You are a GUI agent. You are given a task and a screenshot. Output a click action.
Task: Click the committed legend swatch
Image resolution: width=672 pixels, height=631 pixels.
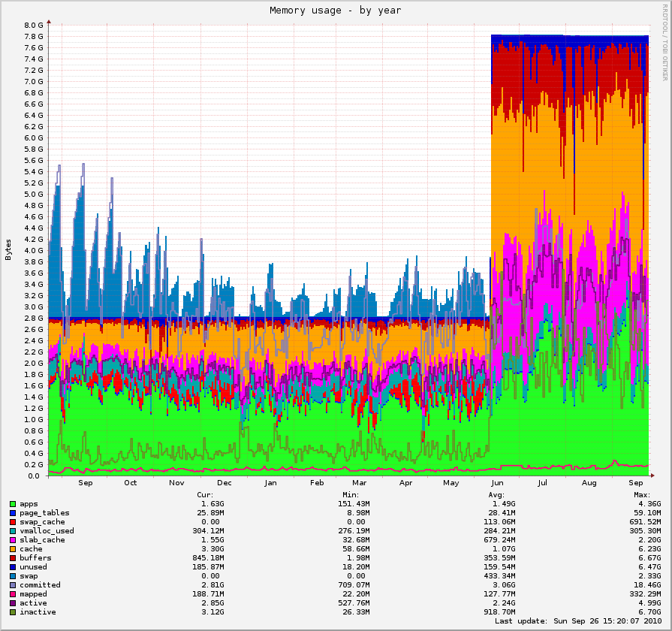coord(13,585)
